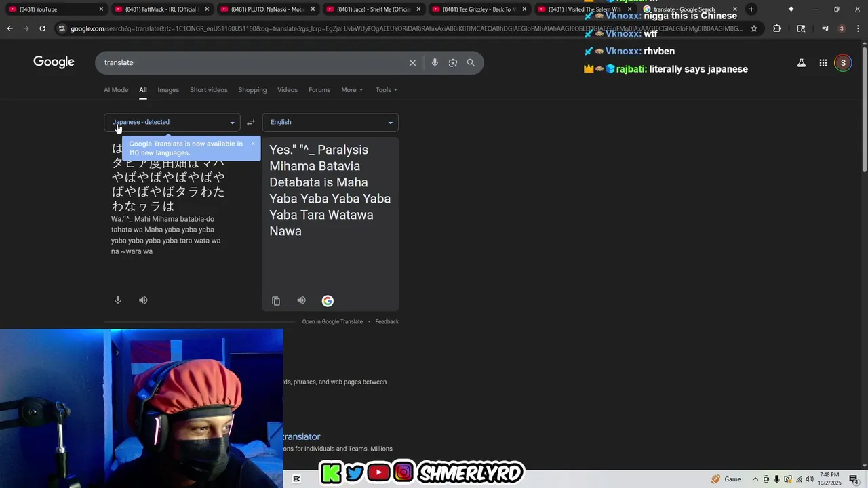The height and width of the screenshot is (488, 868).
Task: Reload the current Google page
Action: (x=42, y=28)
